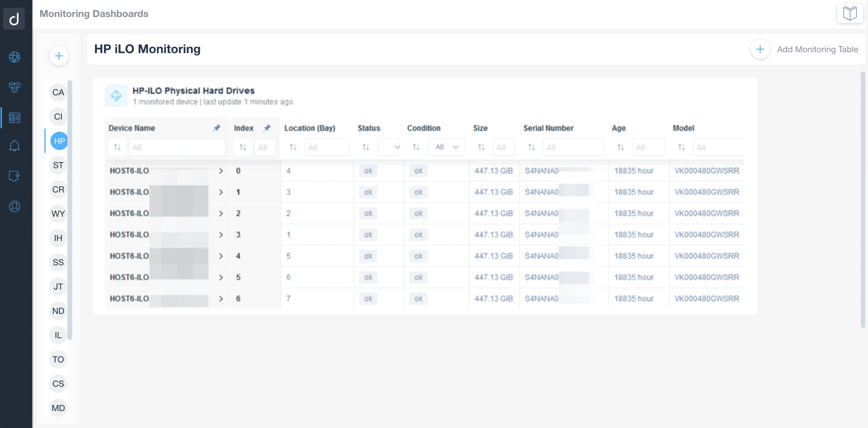
Task: Expand the HOST6-ILO row with index 2
Action: point(221,214)
